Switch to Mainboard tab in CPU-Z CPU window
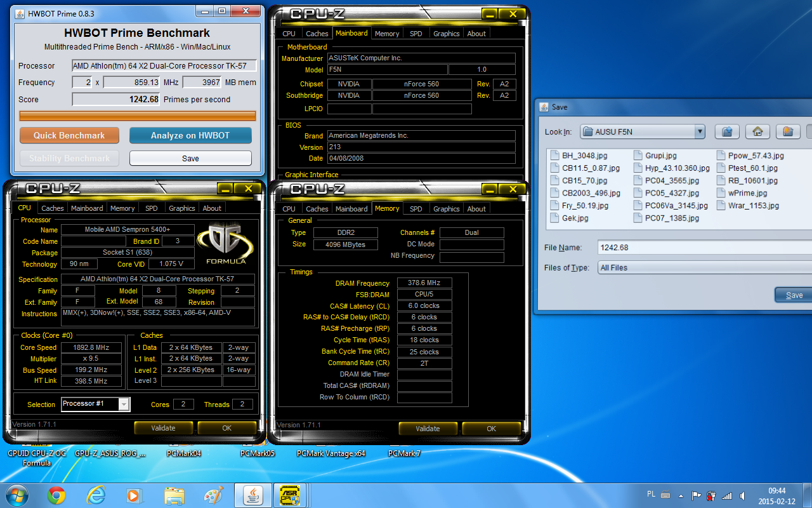 click(x=87, y=208)
